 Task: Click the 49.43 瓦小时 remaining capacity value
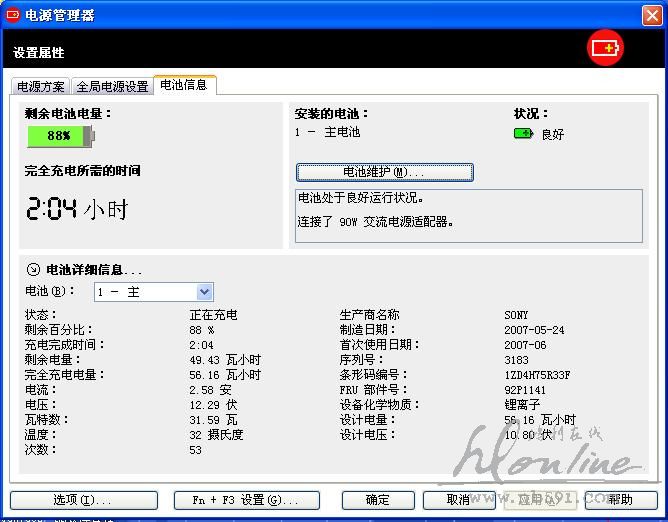225,360
